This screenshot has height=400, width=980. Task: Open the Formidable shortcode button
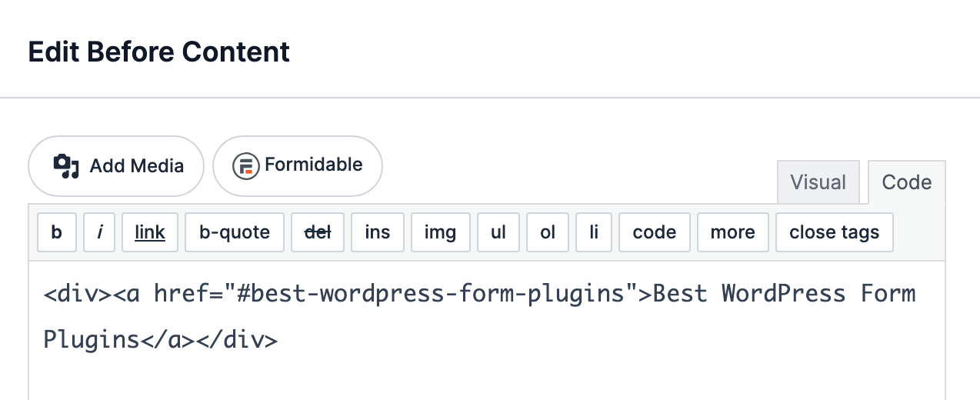coord(298,166)
